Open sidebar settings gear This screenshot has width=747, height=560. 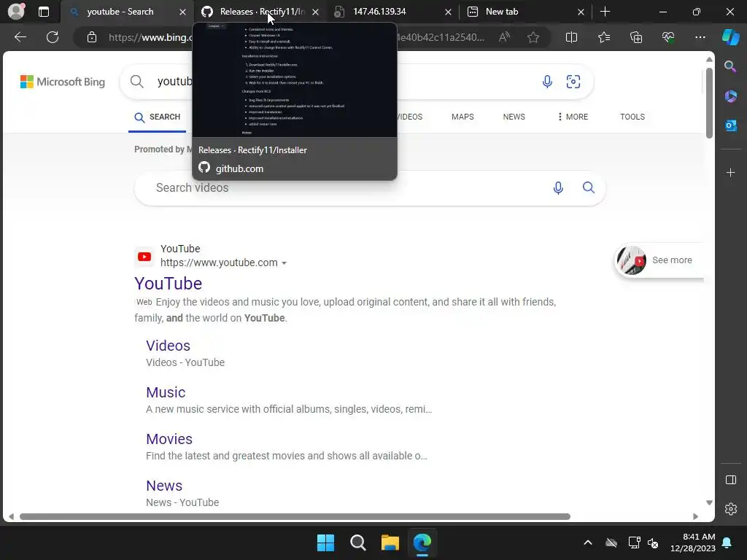[x=730, y=509]
